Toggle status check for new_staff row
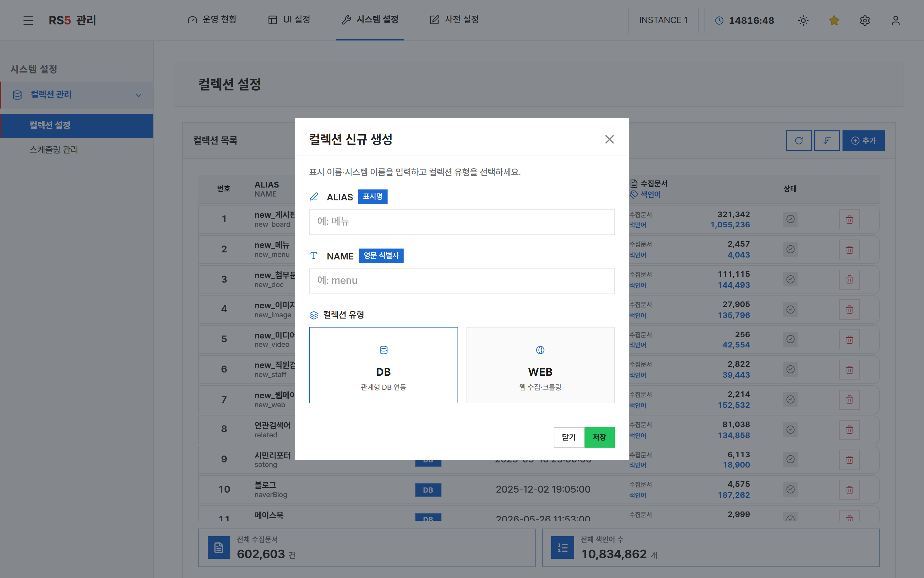Viewport: 924px width, 578px height. point(790,369)
